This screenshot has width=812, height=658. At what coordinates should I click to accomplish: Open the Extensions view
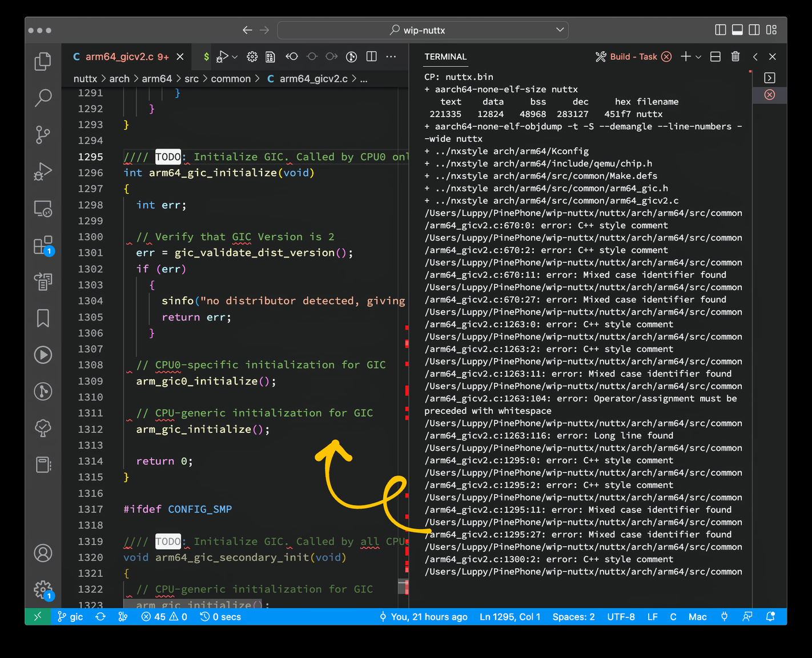(43, 246)
